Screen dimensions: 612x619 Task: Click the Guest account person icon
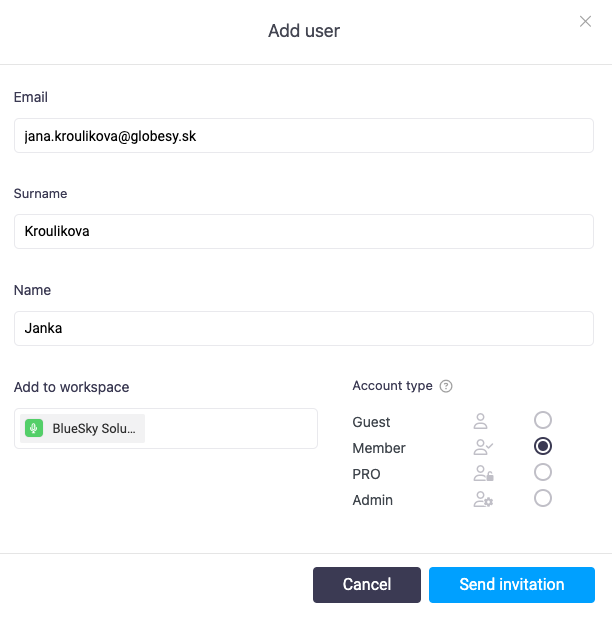[481, 421]
